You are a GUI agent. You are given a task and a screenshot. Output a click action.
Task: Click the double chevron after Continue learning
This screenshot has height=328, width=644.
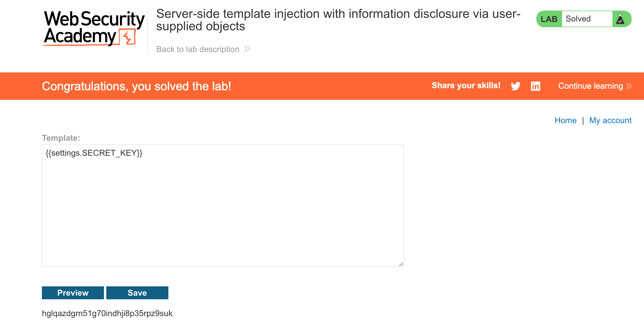[x=629, y=86]
